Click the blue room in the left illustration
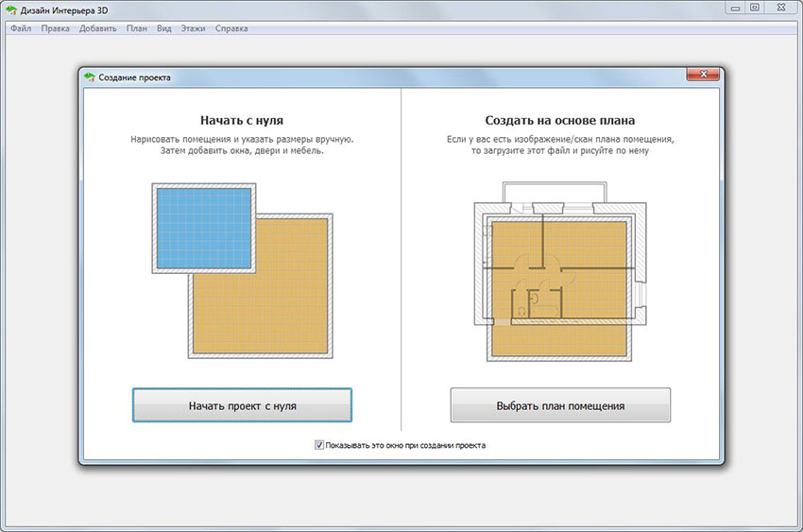Viewport: 803px width, 532px height. [x=204, y=227]
